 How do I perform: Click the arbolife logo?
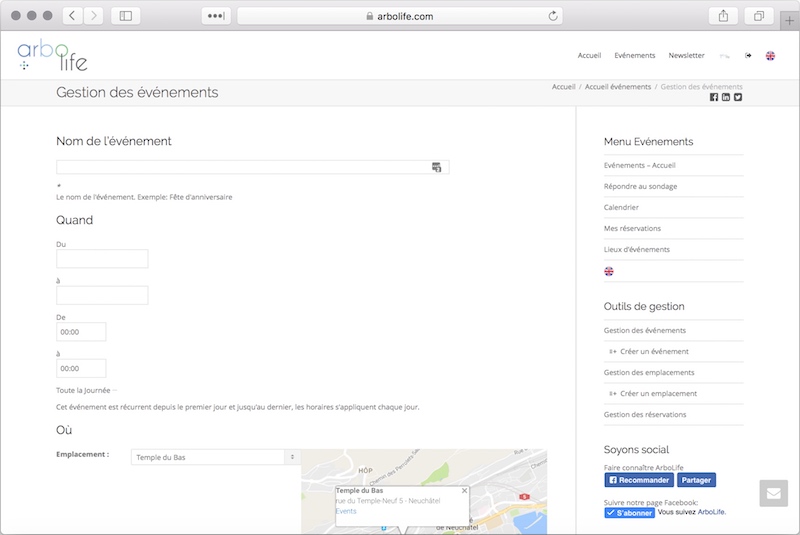tap(52, 55)
